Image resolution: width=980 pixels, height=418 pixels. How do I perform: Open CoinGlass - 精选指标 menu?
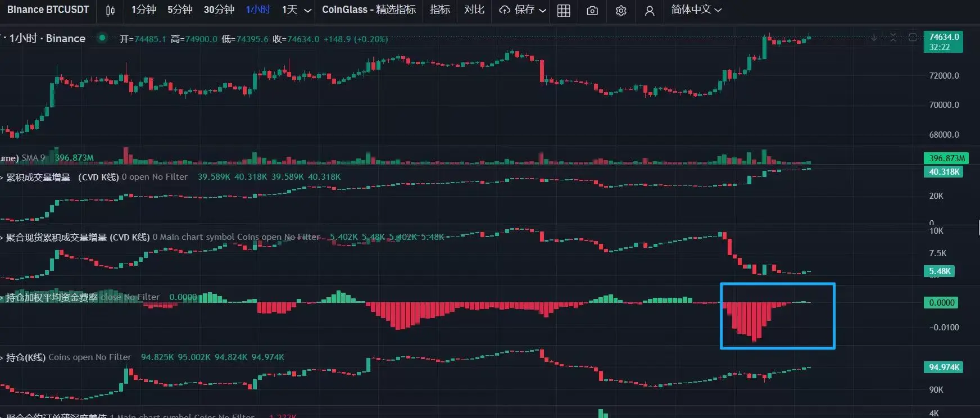tap(369, 10)
